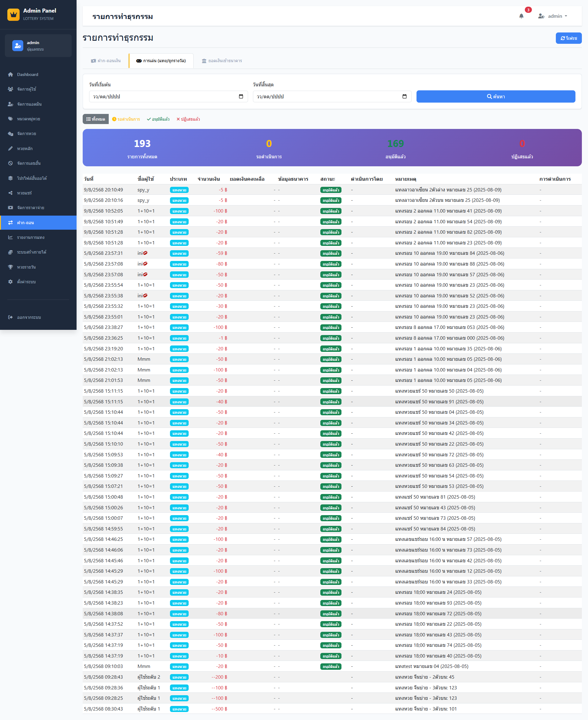This screenshot has height=720, width=588.
Task: Click the remark แทงtest หมายเลข 04
Action: pos(432,666)
